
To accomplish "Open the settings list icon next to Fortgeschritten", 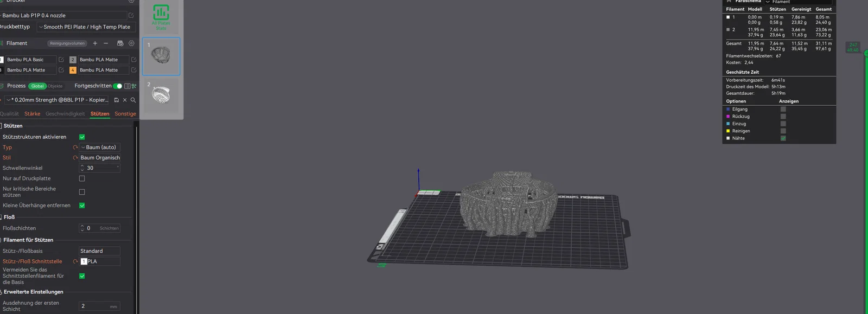I will (127, 86).
